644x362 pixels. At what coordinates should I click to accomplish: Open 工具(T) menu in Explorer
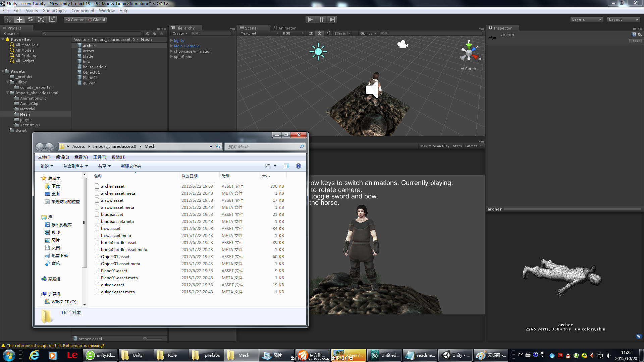tap(100, 157)
